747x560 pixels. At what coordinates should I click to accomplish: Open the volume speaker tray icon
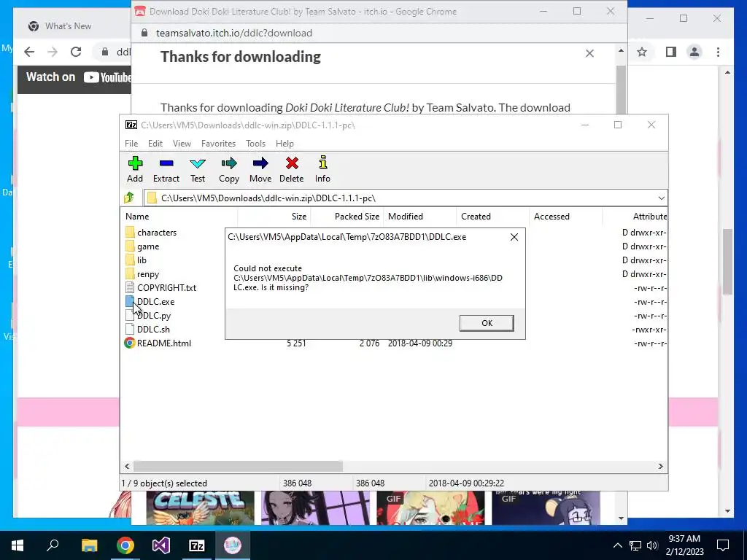652,545
